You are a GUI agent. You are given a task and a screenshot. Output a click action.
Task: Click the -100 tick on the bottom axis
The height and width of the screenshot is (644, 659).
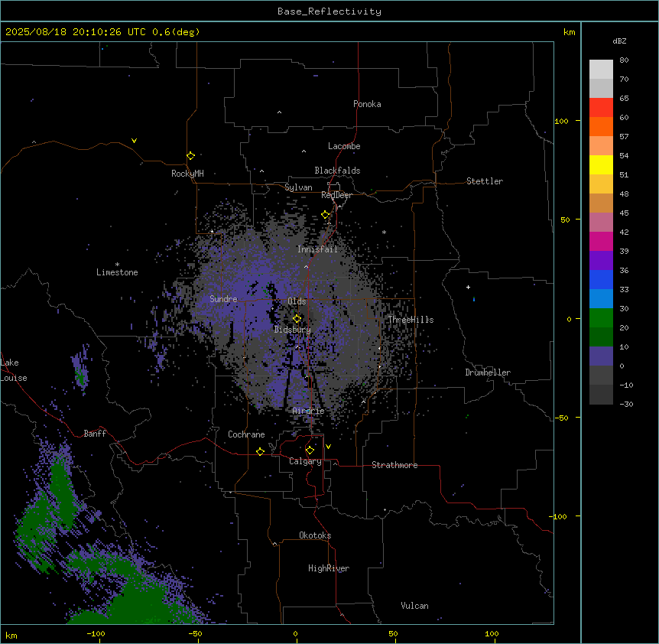96,633
